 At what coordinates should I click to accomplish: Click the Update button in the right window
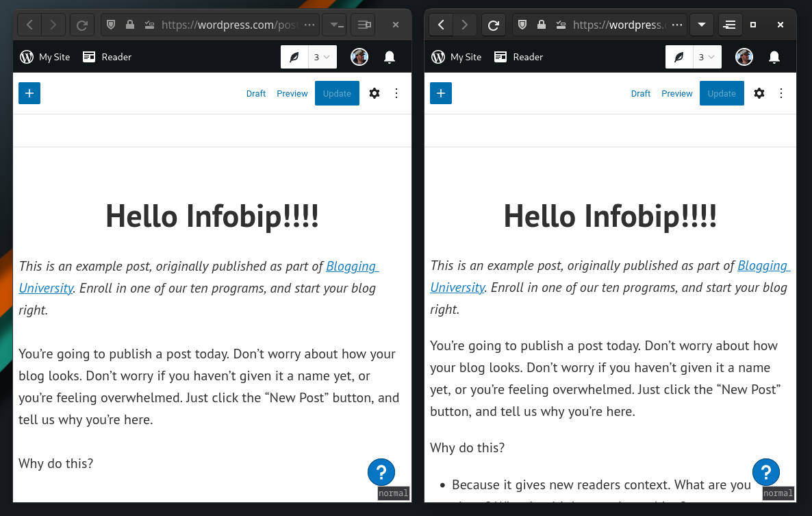tap(722, 93)
